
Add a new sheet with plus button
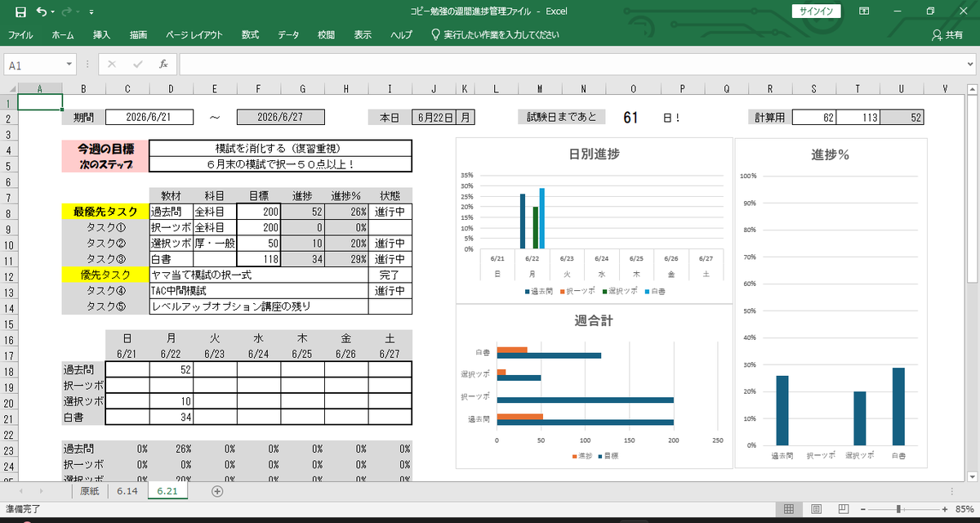(x=217, y=491)
